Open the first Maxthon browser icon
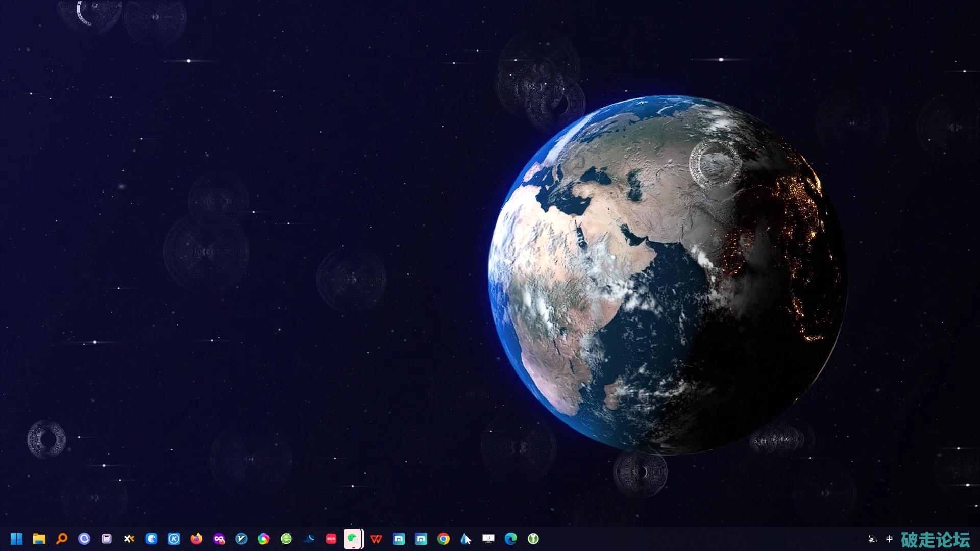 (399, 539)
